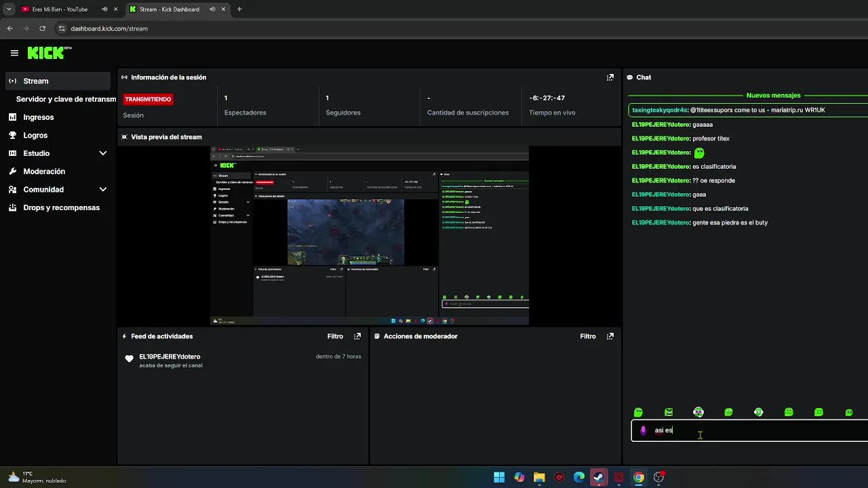Viewport: 868px width, 488px height.
Task: Go back in browser
Action: point(9,28)
